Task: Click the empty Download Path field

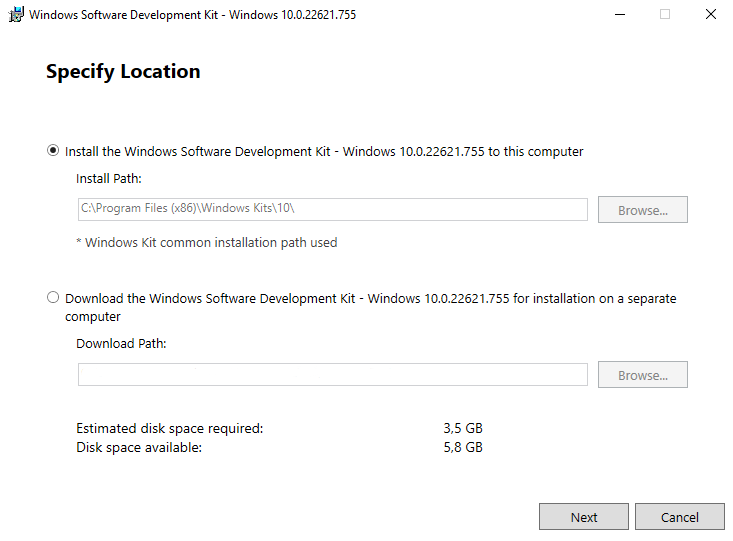Action: 332,374
